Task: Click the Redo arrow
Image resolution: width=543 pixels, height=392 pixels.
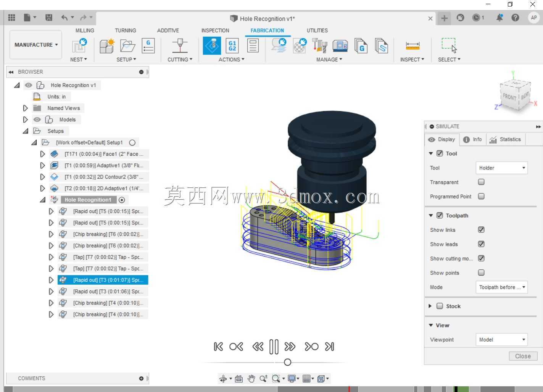Action: (x=83, y=18)
